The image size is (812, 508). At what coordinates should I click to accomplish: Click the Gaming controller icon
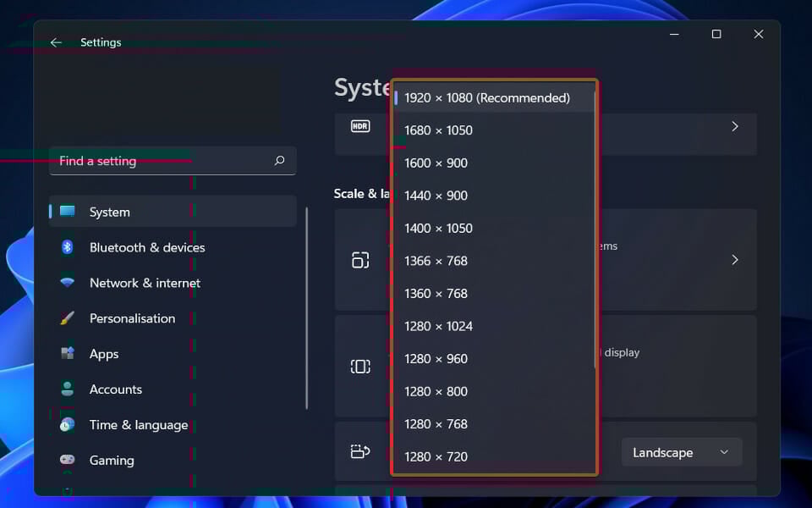tap(68, 460)
